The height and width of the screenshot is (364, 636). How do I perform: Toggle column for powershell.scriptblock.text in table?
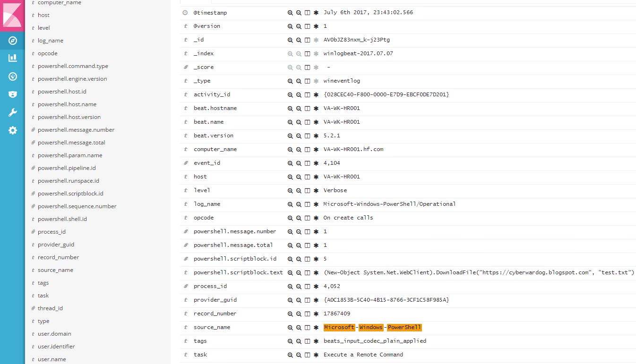pos(307,272)
